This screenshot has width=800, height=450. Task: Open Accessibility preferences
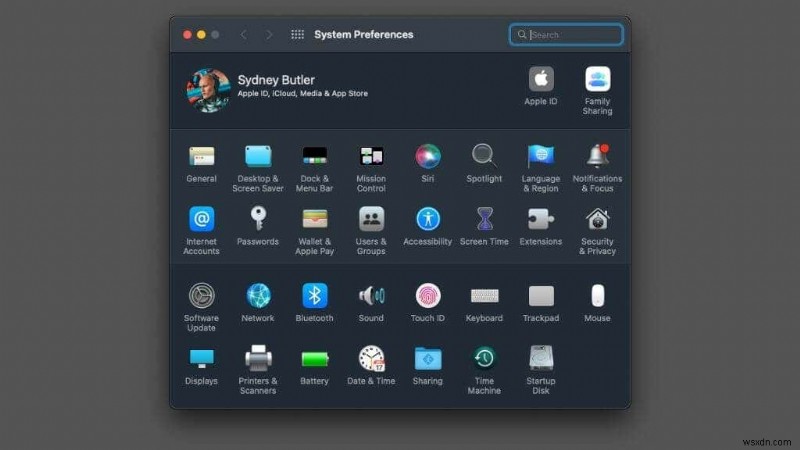pos(428,219)
